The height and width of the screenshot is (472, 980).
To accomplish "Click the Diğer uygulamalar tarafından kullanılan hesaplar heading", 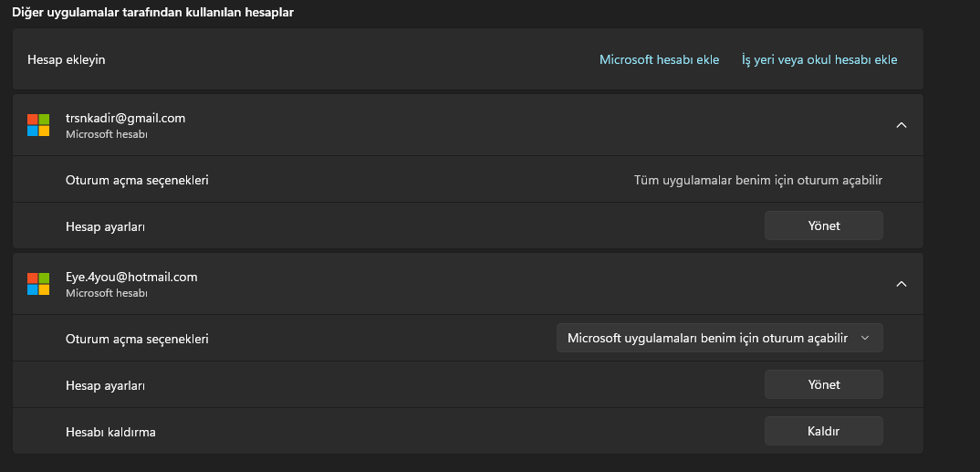I will (x=152, y=13).
